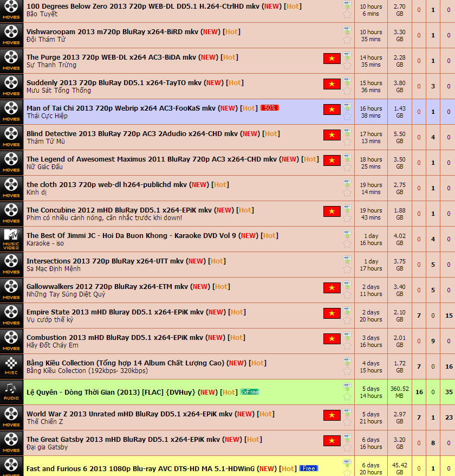Screen dimensions: 455x476
Task: Click the "360.52 MB" size cell
Action: 400,392
